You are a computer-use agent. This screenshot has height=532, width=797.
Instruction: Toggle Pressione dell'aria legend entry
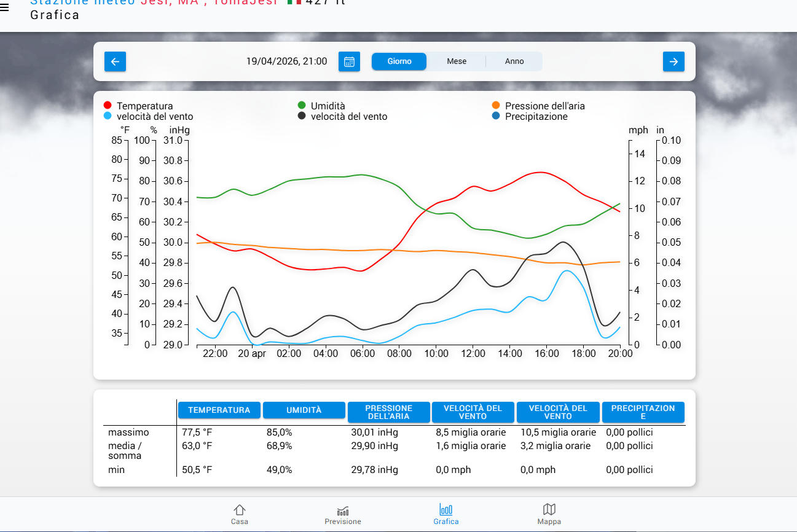click(544, 106)
